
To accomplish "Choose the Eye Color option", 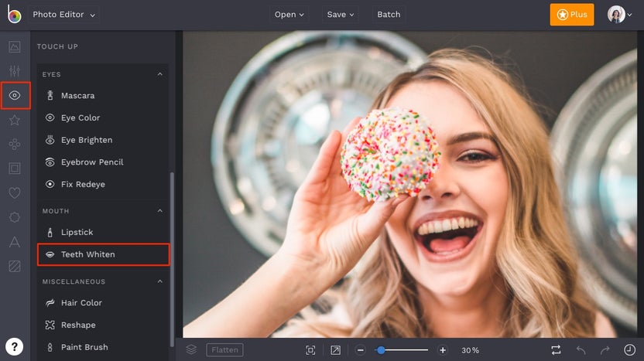I will pyautogui.click(x=80, y=117).
